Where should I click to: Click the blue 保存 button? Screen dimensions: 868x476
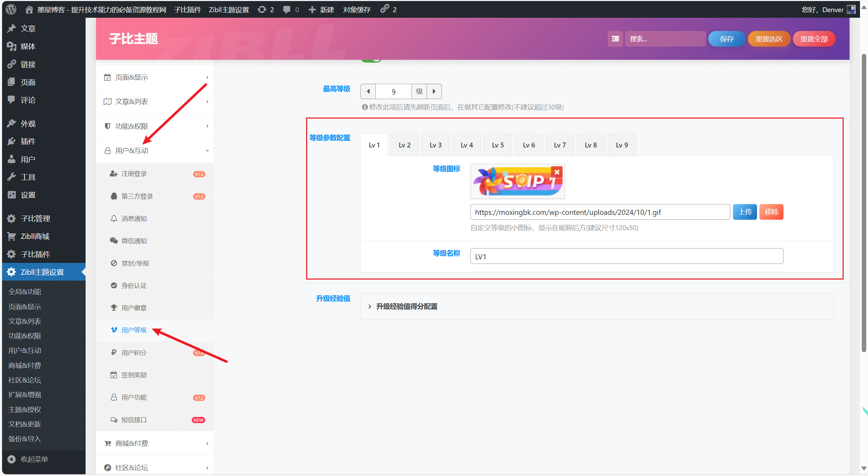[x=726, y=39]
